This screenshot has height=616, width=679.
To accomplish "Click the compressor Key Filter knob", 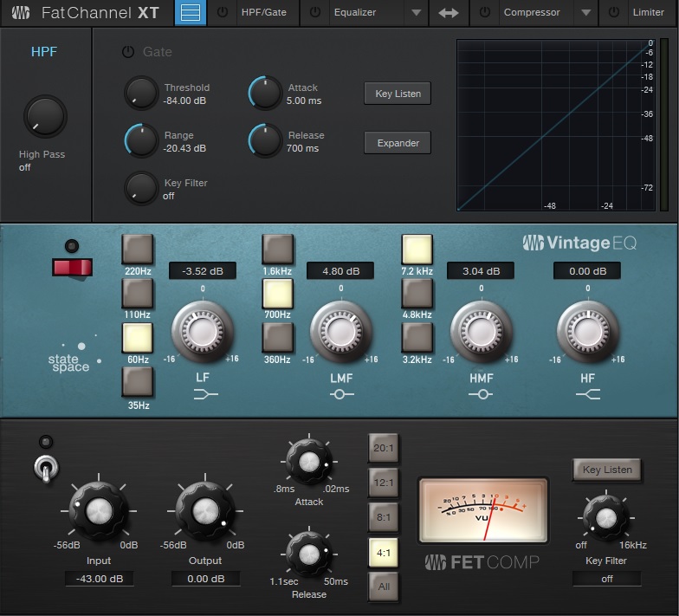I will click(x=606, y=517).
